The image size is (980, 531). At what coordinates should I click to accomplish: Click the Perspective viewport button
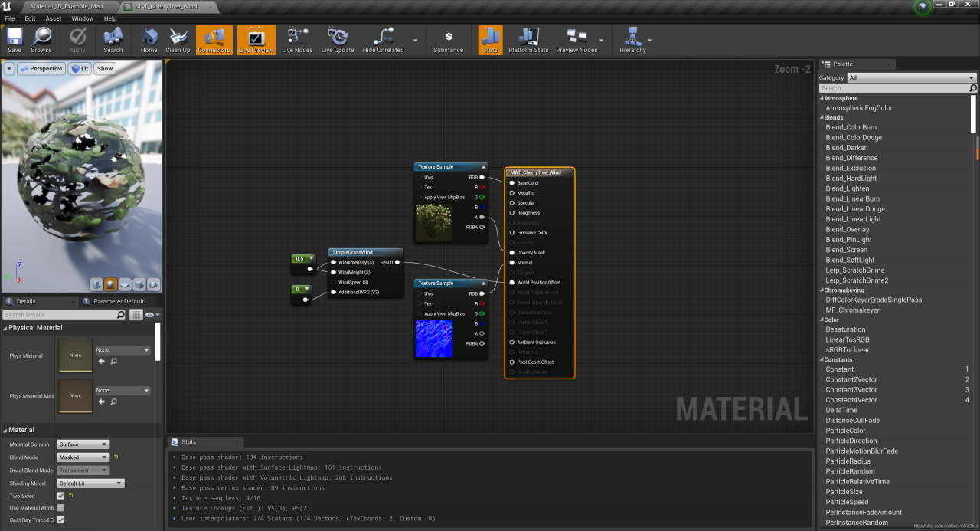[x=41, y=68]
